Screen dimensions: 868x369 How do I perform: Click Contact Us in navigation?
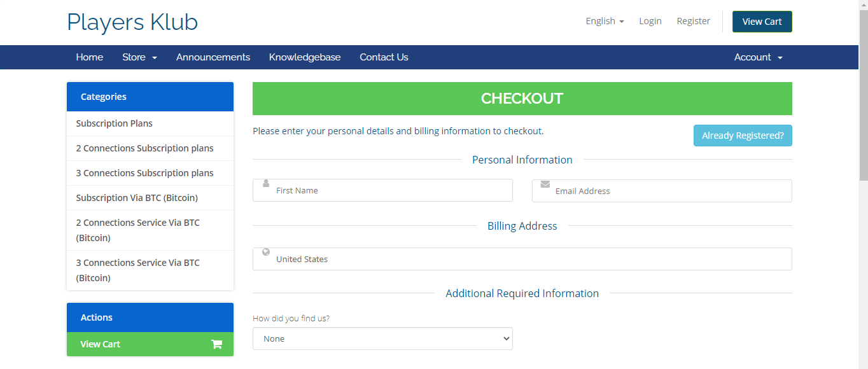[x=384, y=57]
